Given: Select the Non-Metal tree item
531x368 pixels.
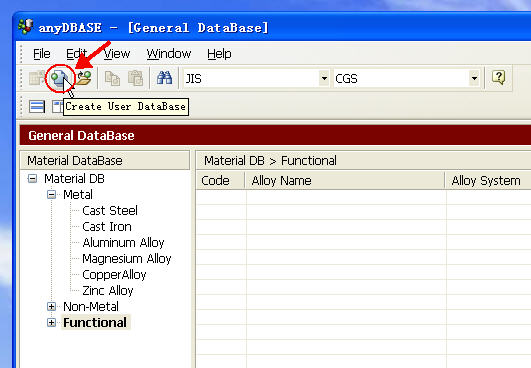Looking at the screenshot, I should point(91,306).
